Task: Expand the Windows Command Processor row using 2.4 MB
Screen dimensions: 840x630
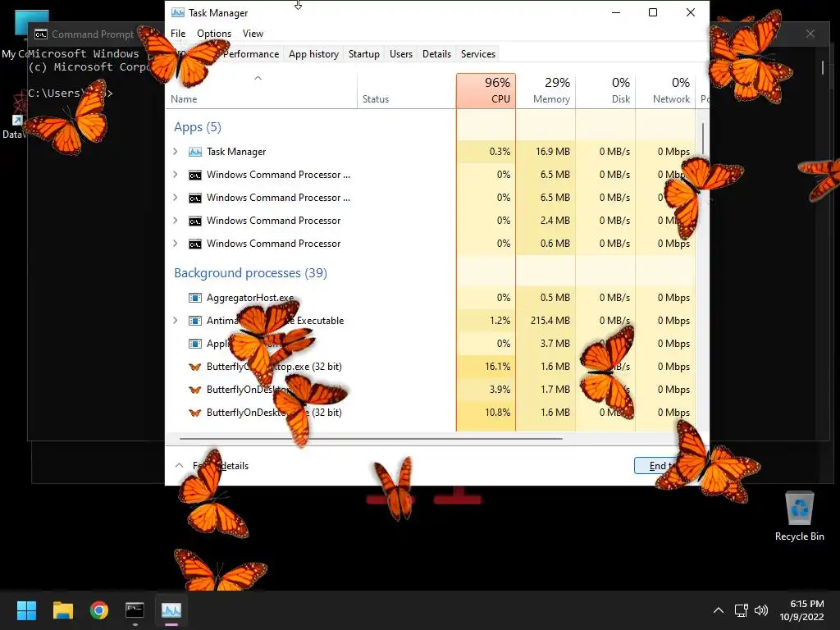Action: click(176, 221)
